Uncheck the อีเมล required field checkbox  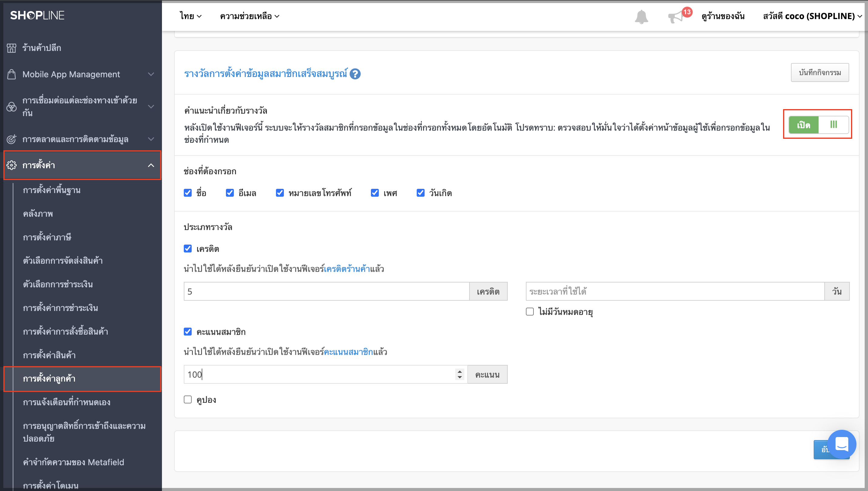[230, 193]
